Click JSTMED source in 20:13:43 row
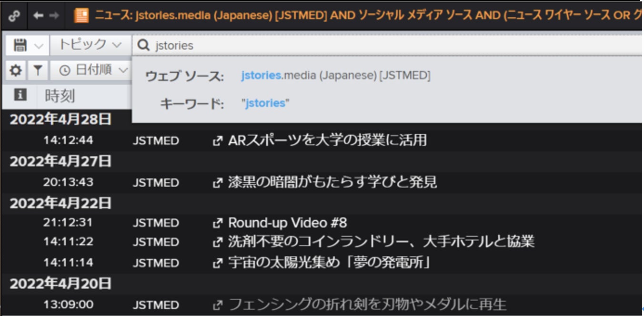Image resolution: width=644 pixels, height=316 pixels. 156,183
